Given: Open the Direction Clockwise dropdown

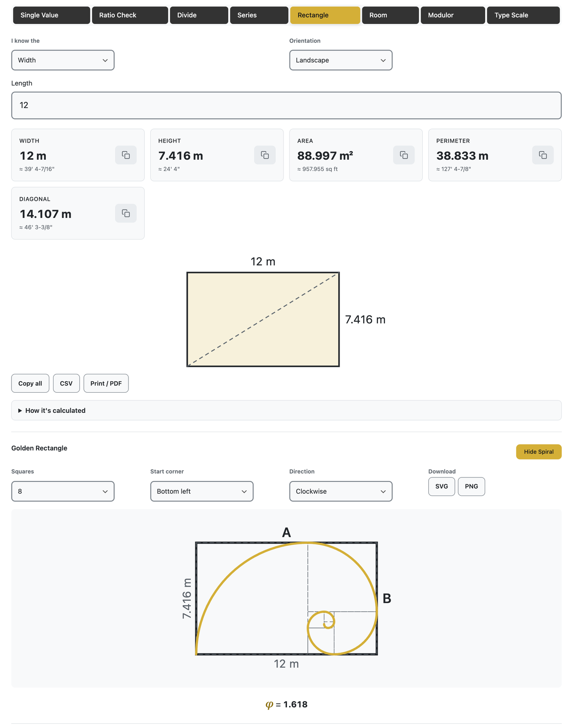Looking at the screenshot, I should [x=341, y=491].
